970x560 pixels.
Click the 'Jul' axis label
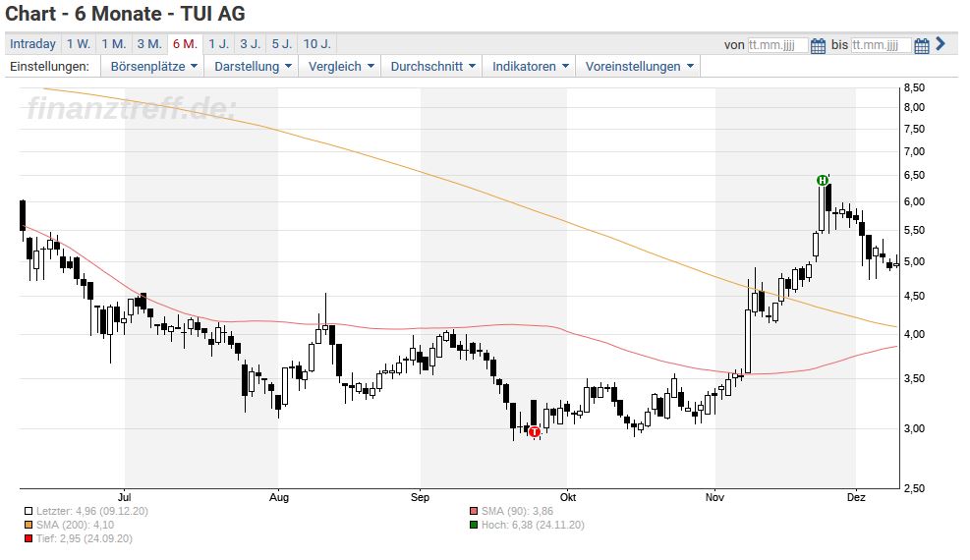click(x=125, y=497)
